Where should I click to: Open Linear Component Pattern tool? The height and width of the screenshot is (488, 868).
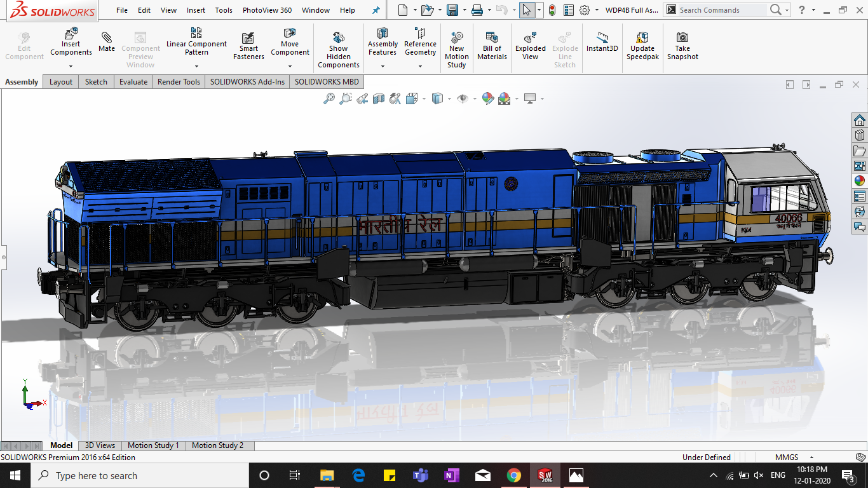(196, 42)
